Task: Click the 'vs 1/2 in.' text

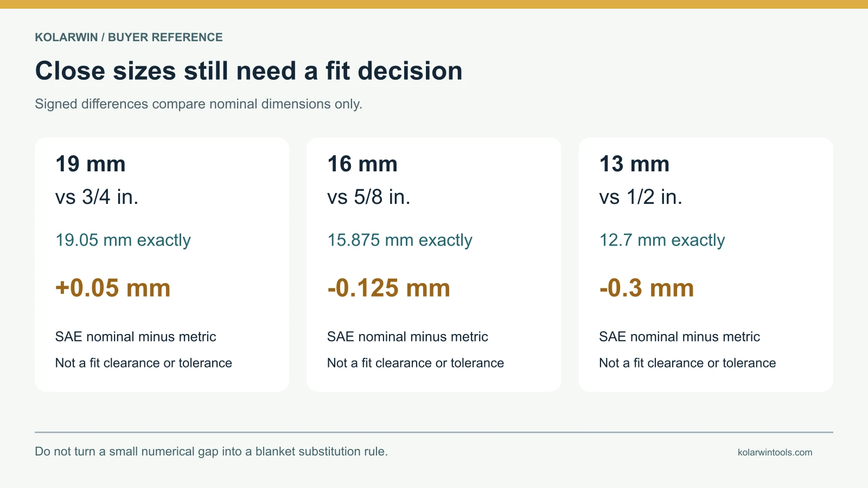Action: (x=641, y=197)
